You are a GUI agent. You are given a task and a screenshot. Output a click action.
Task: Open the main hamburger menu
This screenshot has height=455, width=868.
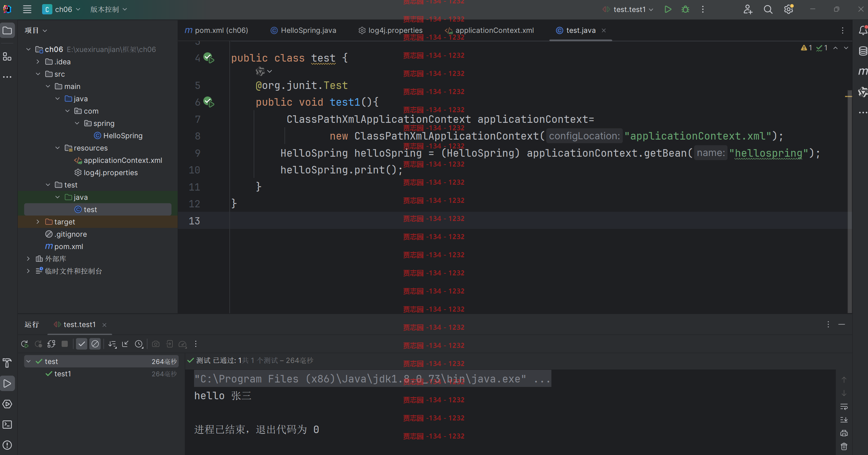click(27, 9)
